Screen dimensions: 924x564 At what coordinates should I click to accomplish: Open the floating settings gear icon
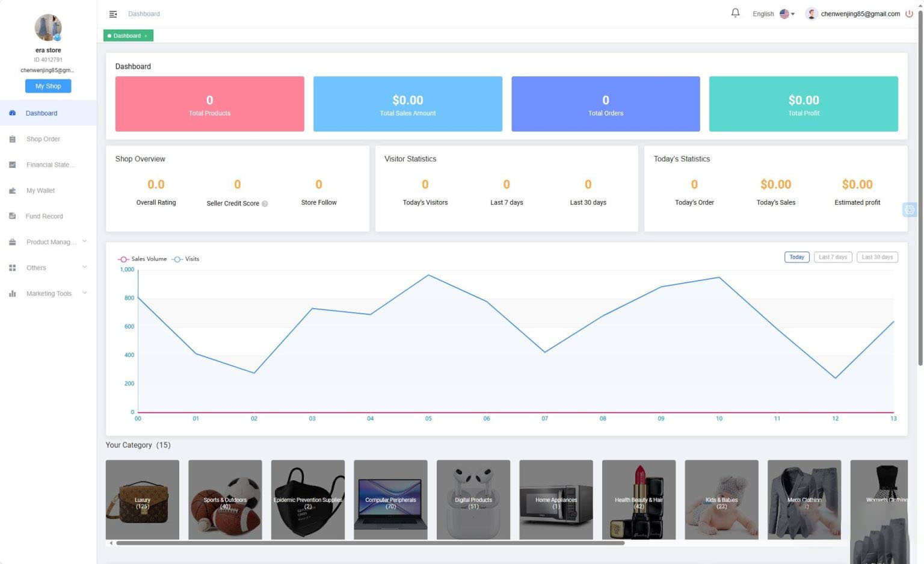point(909,210)
